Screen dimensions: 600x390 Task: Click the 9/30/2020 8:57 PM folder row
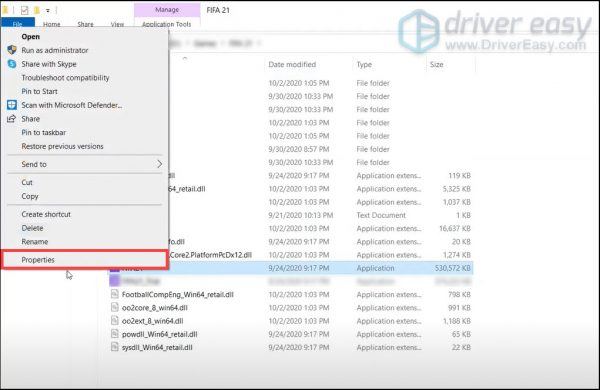point(291,149)
